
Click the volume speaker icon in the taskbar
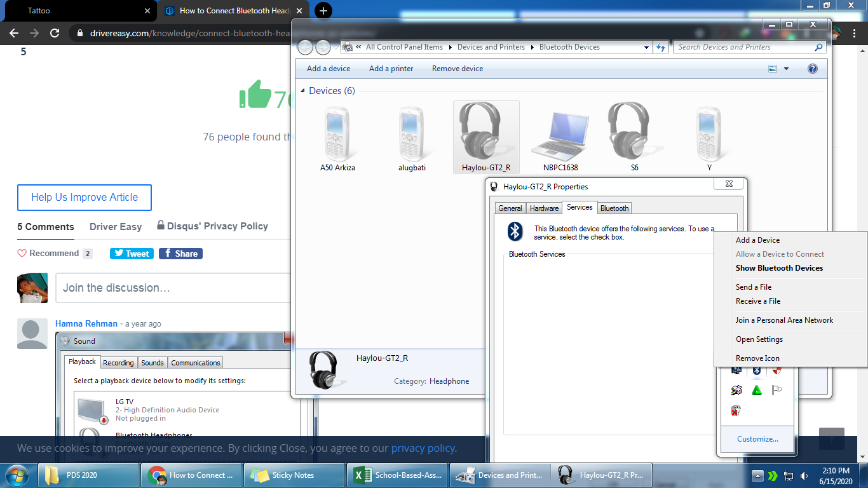pyautogui.click(x=804, y=475)
